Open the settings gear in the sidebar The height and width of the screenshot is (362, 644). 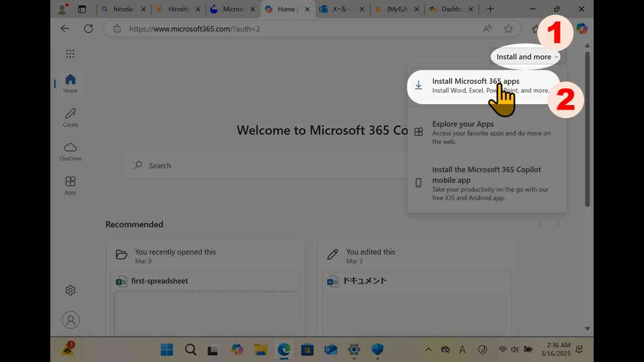pyautogui.click(x=70, y=290)
